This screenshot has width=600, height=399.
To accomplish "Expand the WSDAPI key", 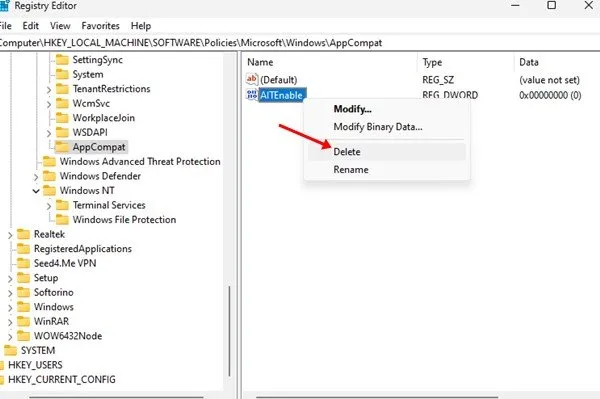I will 49,133.
